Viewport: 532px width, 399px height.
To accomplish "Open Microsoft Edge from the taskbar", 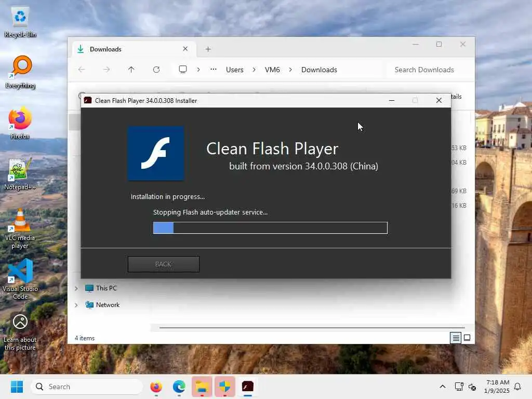I will point(179,387).
